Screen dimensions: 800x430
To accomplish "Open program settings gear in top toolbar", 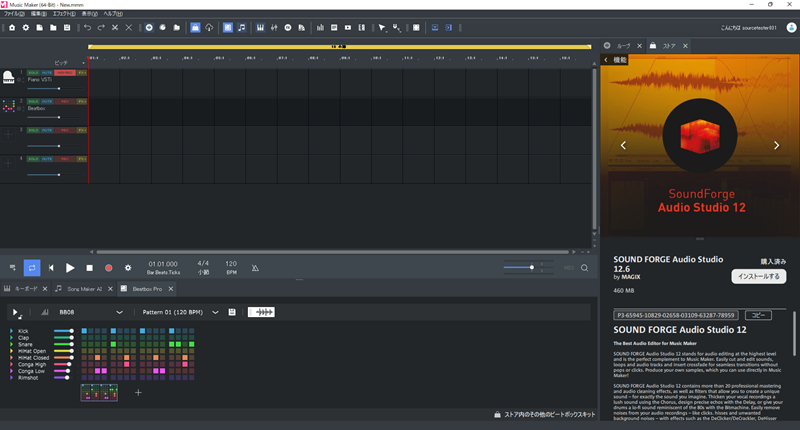I will pos(26,28).
